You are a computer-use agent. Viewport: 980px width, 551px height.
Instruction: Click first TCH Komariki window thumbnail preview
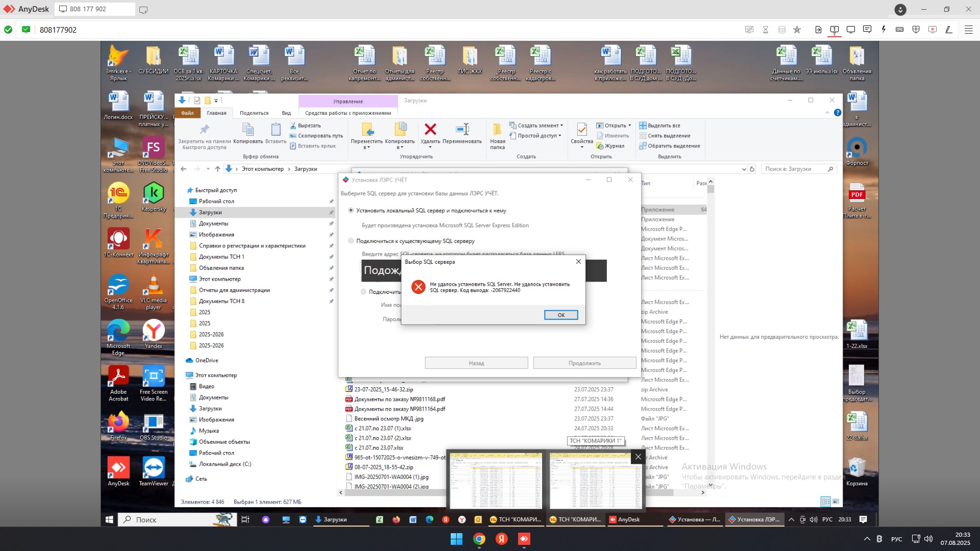(496, 480)
